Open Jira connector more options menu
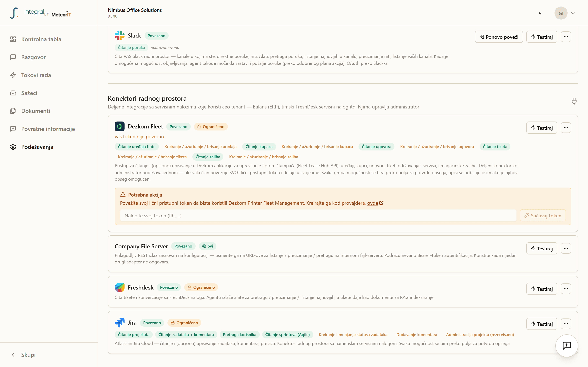Screen dimensions: 588x367 (566, 324)
